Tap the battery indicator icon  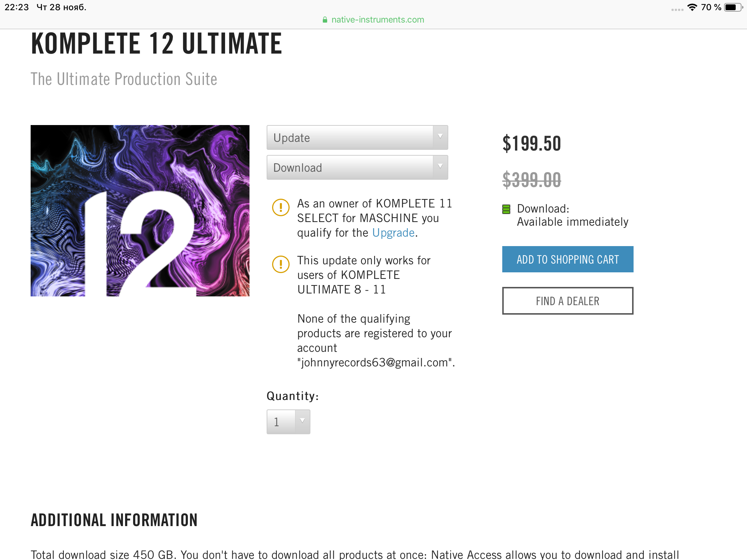732,7
